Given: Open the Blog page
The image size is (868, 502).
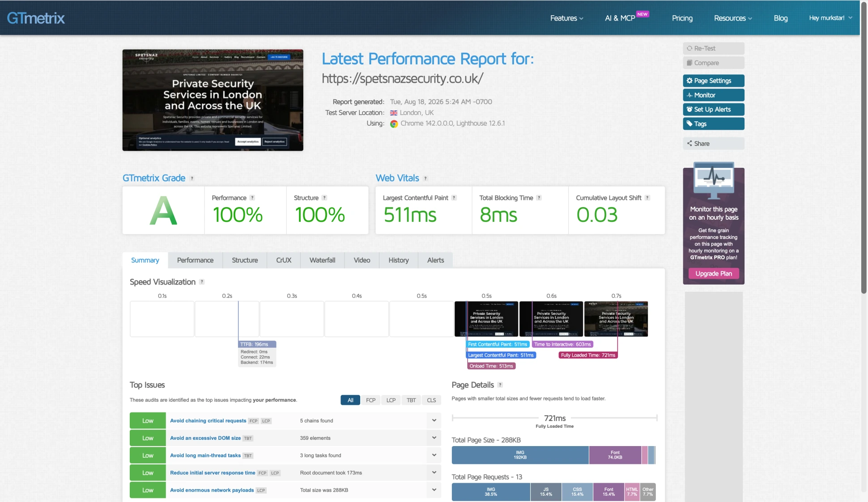Looking at the screenshot, I should (781, 18).
